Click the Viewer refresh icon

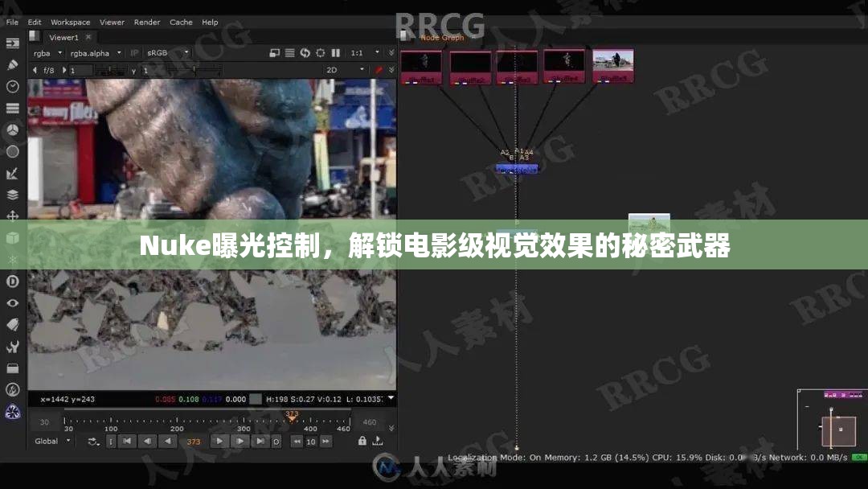pyautogui.click(x=305, y=53)
